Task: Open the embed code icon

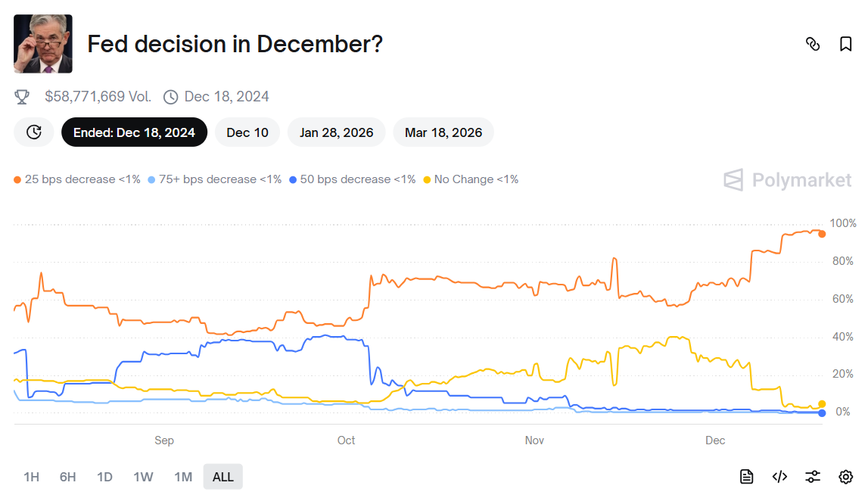Action: [x=779, y=476]
